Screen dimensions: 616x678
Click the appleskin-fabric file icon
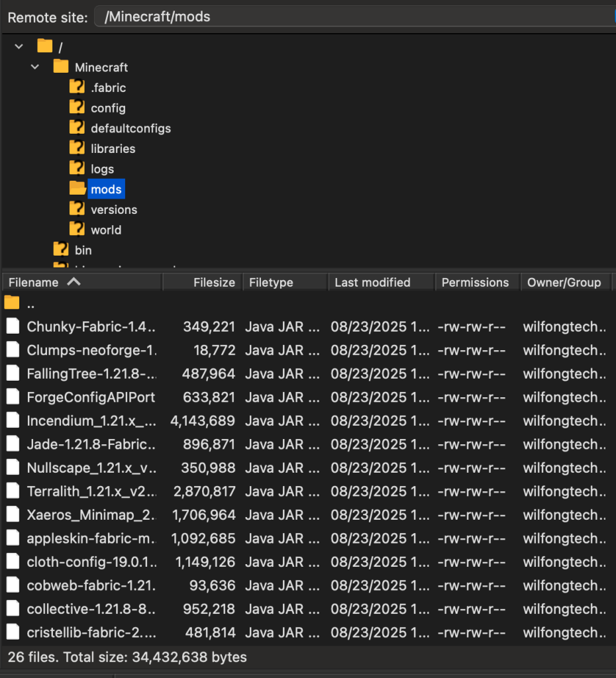pyautogui.click(x=13, y=538)
